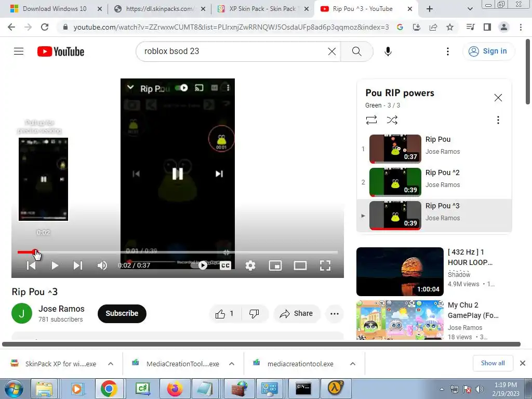Run search with magnifier button
The height and width of the screenshot is (399, 532).
point(356,51)
